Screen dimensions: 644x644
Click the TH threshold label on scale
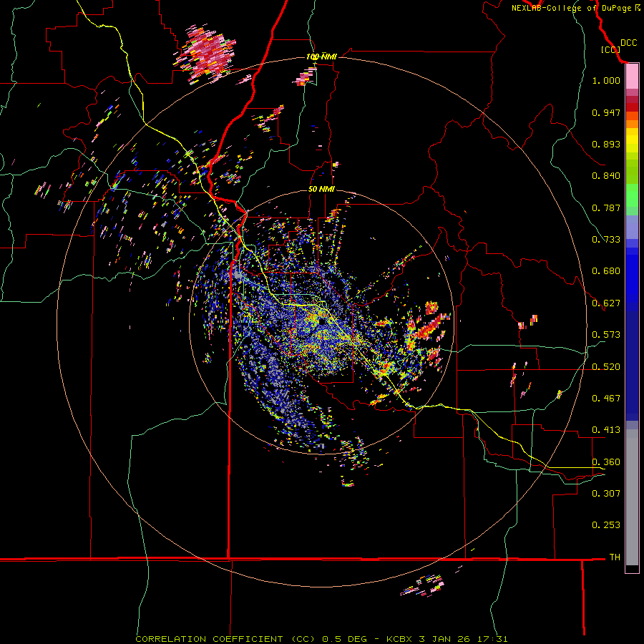(x=615, y=557)
